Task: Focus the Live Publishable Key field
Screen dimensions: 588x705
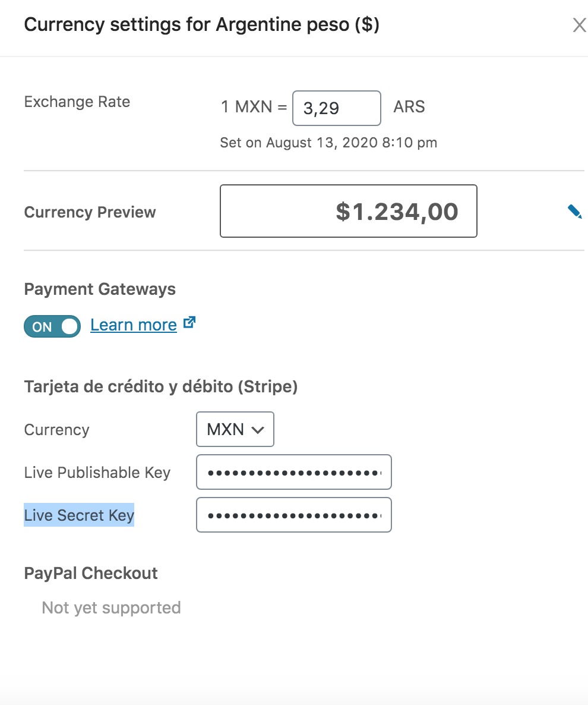Action: click(294, 472)
